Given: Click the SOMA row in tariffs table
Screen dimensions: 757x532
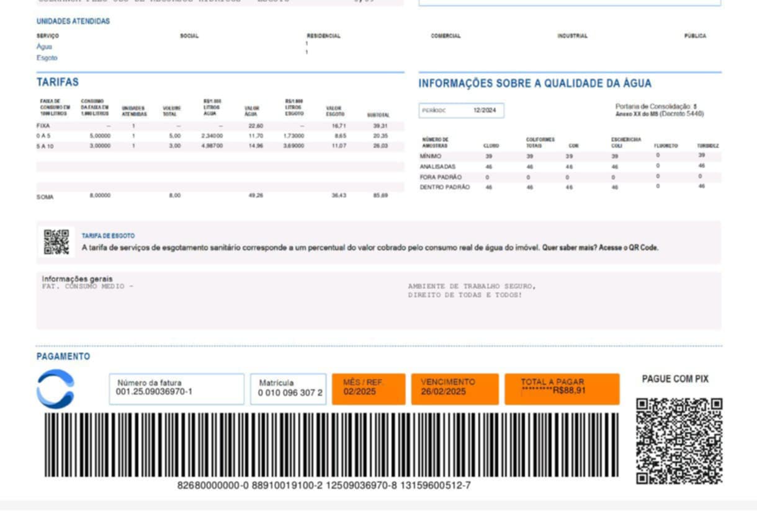Looking at the screenshot, I should pos(45,197).
